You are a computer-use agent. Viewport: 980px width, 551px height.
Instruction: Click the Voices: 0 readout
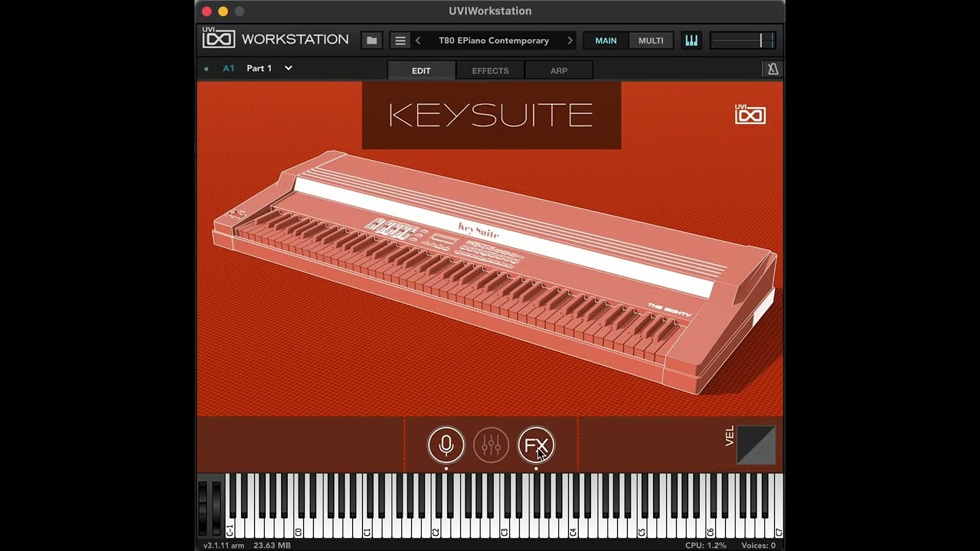[x=758, y=546]
